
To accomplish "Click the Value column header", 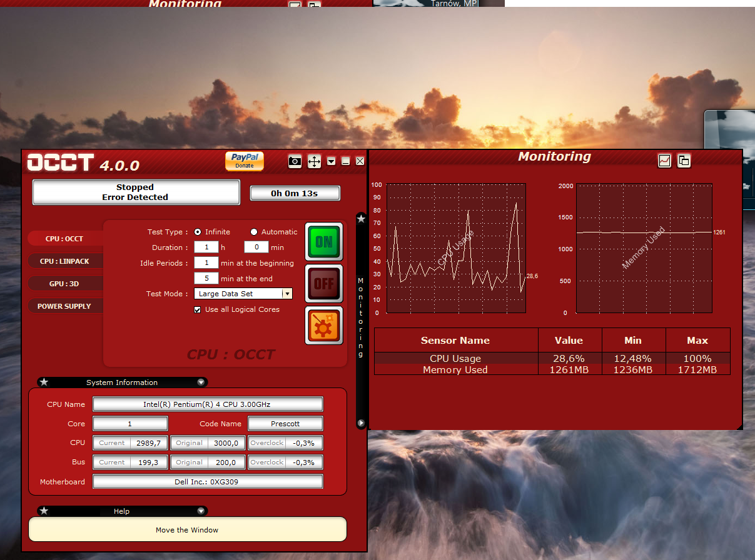I will 569,341.
